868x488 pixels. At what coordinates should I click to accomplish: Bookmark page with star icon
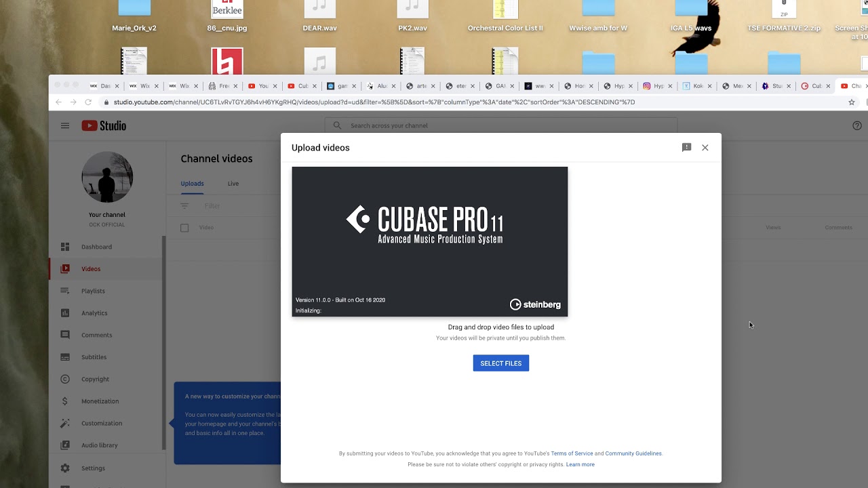(x=852, y=102)
